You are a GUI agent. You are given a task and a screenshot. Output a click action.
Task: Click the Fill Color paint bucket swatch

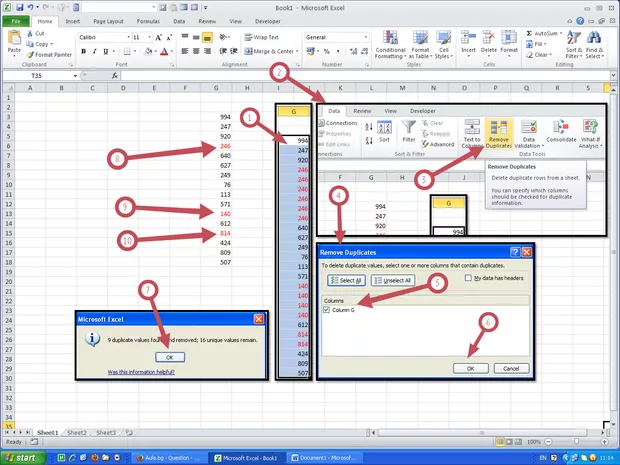[148, 51]
